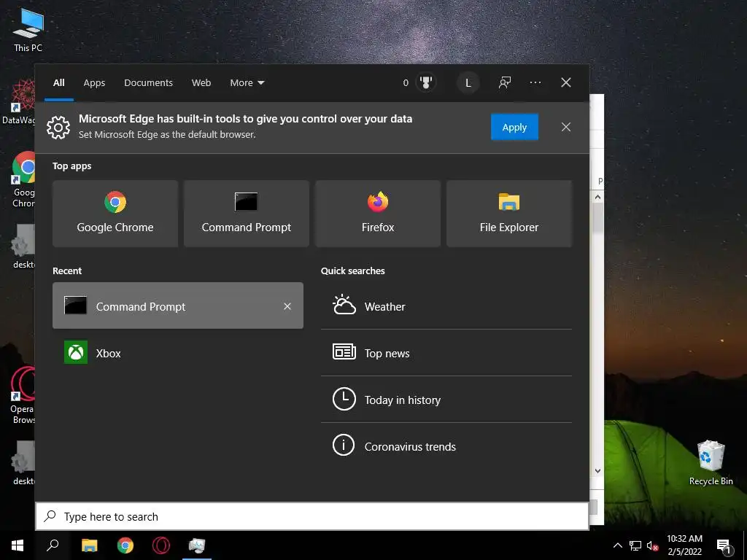Switch to the Web search tab

(201, 83)
